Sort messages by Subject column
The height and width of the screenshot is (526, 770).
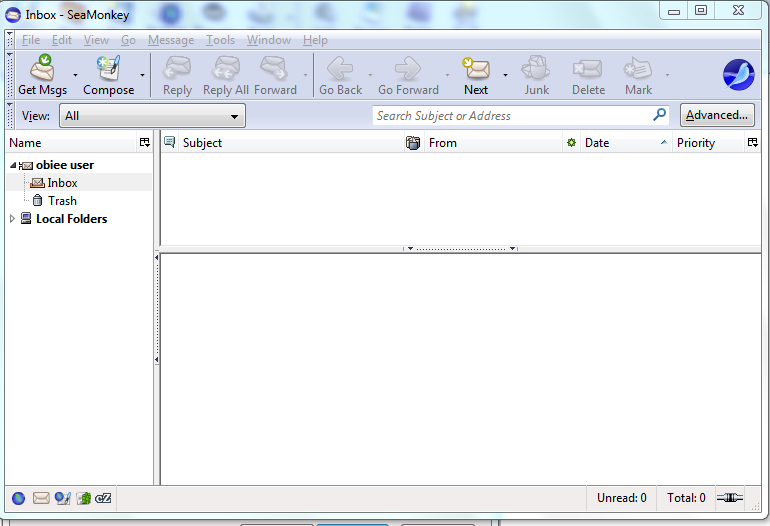pyautogui.click(x=292, y=143)
